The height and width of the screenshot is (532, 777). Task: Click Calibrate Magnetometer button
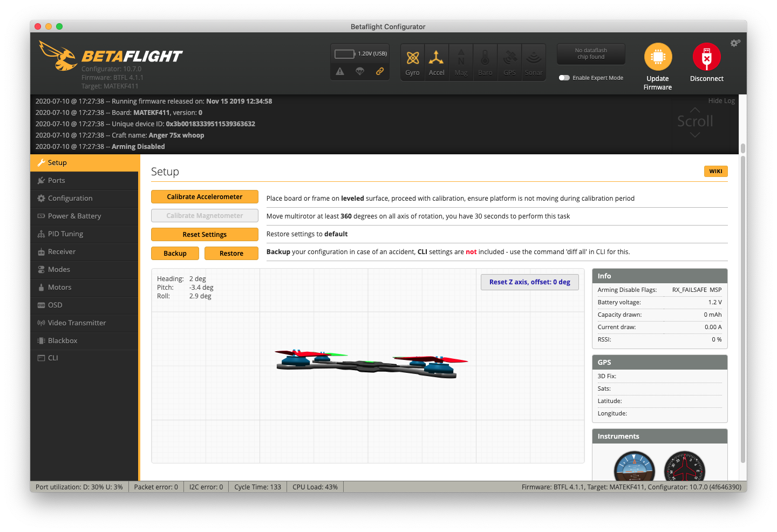click(205, 216)
